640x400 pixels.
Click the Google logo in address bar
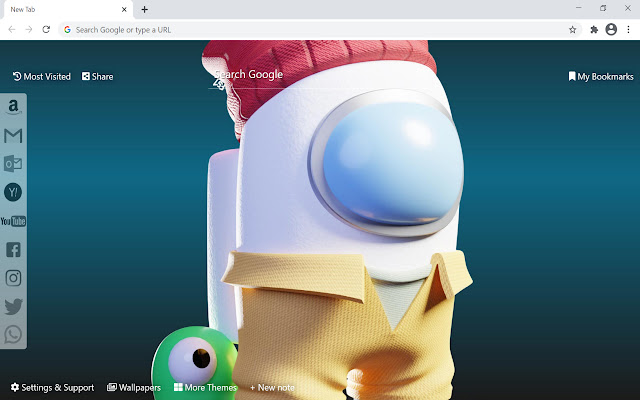67,30
